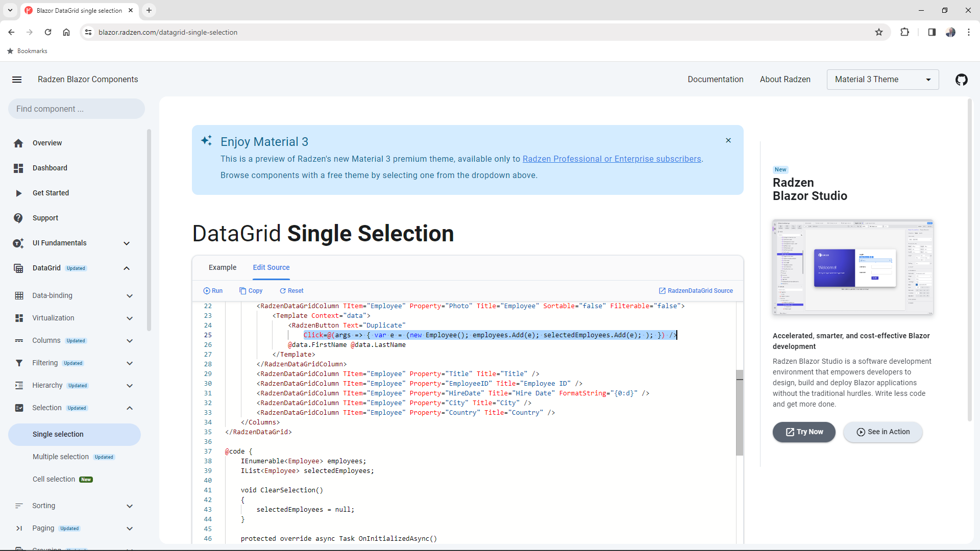Click the See in Action button
Image resolution: width=980 pixels, height=551 pixels.
coord(883,432)
